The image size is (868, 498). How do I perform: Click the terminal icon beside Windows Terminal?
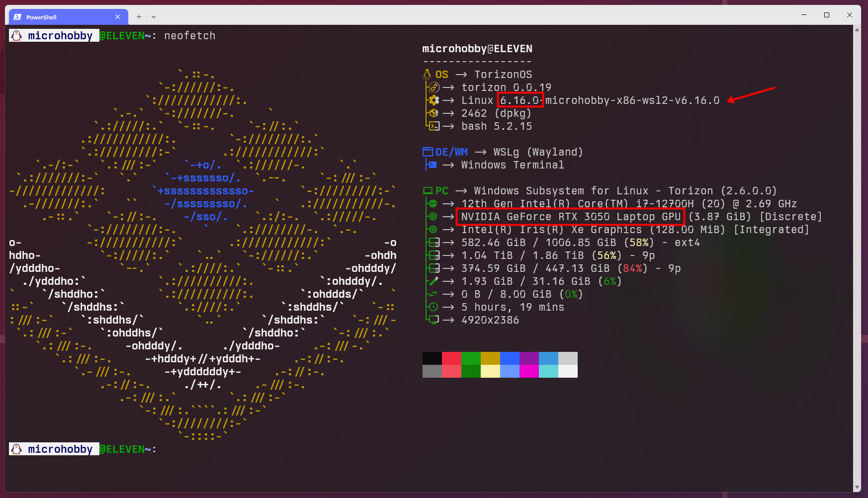433,165
